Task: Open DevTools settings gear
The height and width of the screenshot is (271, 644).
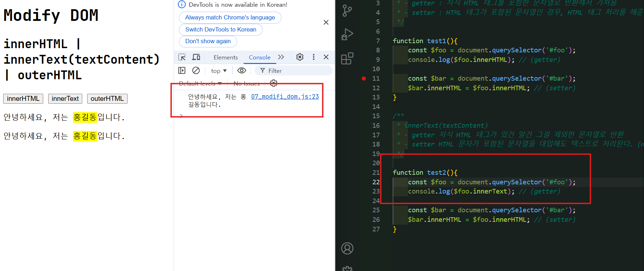Action: click(300, 57)
